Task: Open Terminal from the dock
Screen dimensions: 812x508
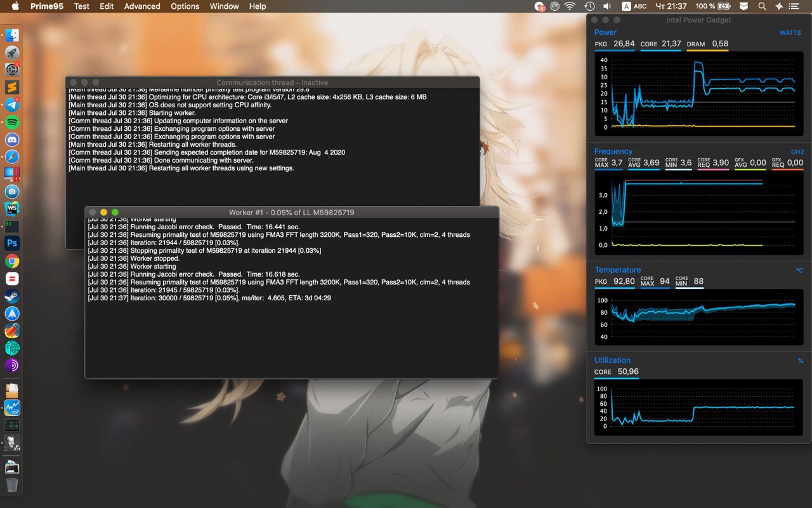Action: [x=12, y=226]
